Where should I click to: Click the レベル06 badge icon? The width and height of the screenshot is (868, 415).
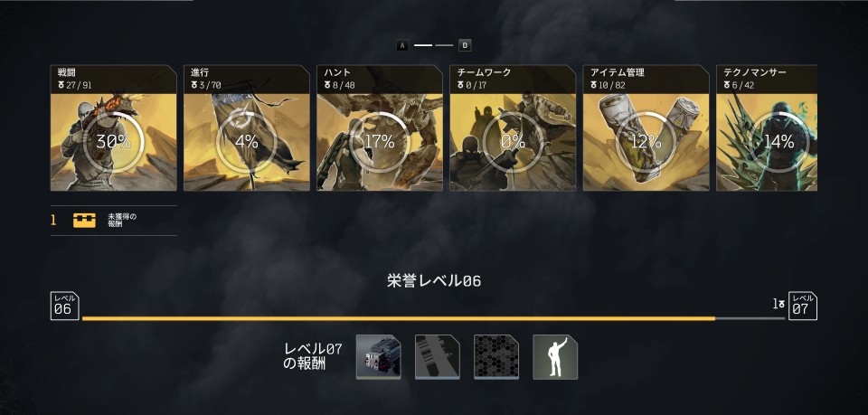(x=65, y=306)
